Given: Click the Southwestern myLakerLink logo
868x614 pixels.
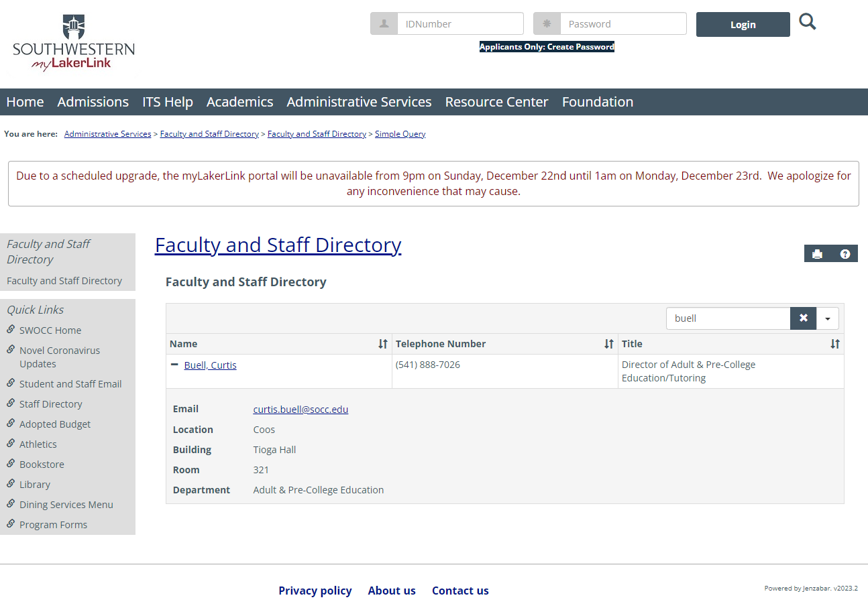Looking at the screenshot, I should click(x=73, y=44).
